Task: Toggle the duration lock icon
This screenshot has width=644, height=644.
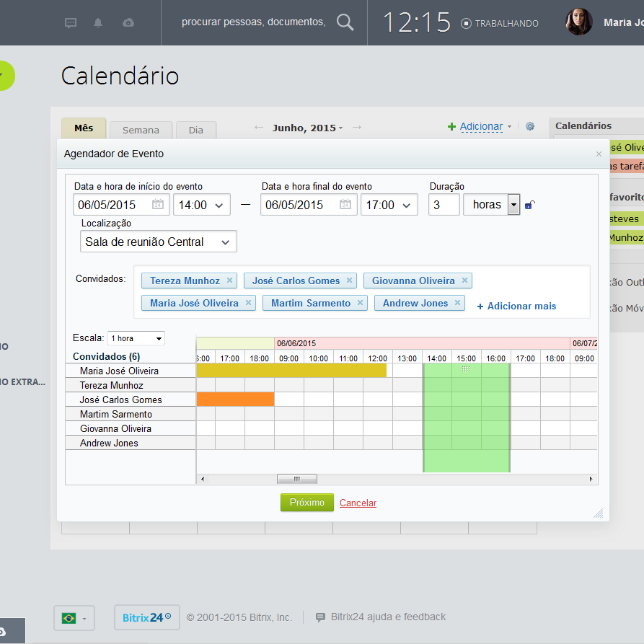Action: click(x=529, y=205)
